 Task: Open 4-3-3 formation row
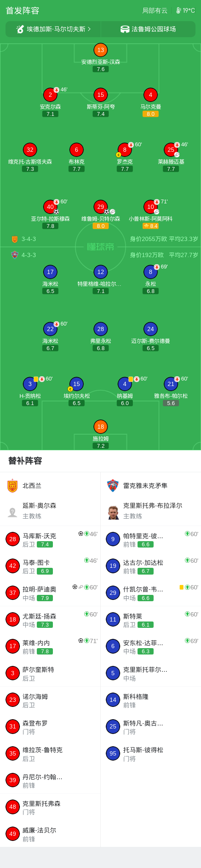(100, 255)
